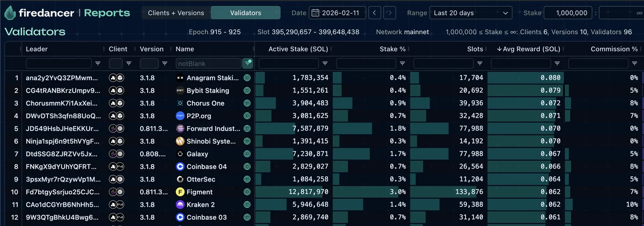Switch to the Clients + Versions tab

pos(175,12)
